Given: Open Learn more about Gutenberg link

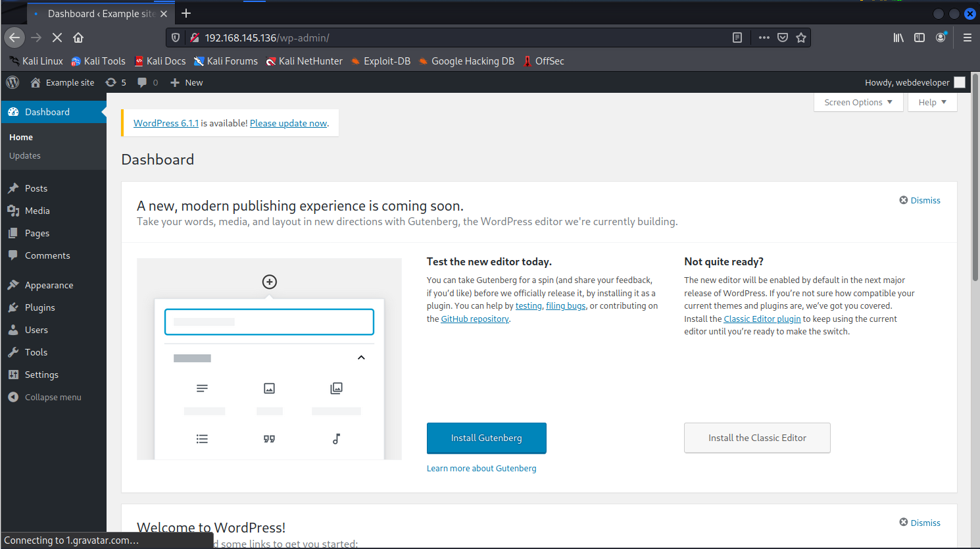Looking at the screenshot, I should pyautogui.click(x=481, y=468).
